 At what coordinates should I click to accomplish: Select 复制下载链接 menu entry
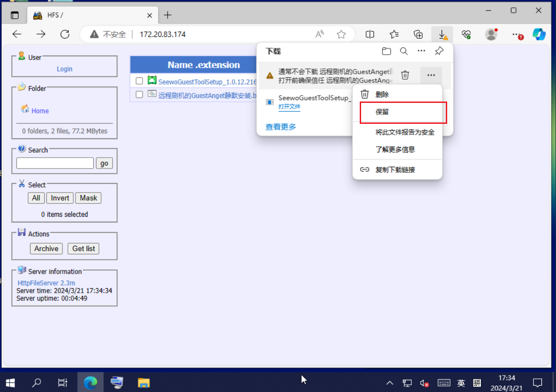pyautogui.click(x=398, y=170)
